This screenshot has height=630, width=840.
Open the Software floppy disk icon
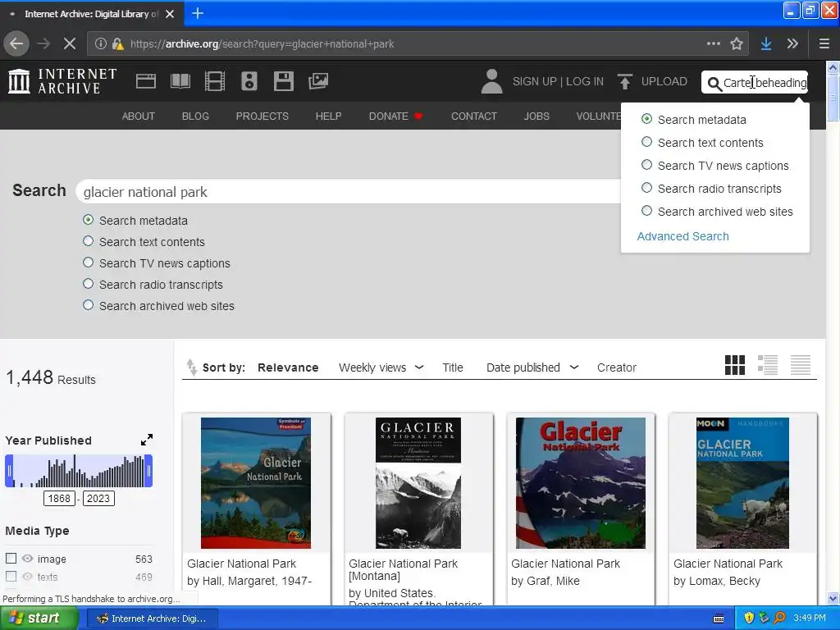[283, 81]
